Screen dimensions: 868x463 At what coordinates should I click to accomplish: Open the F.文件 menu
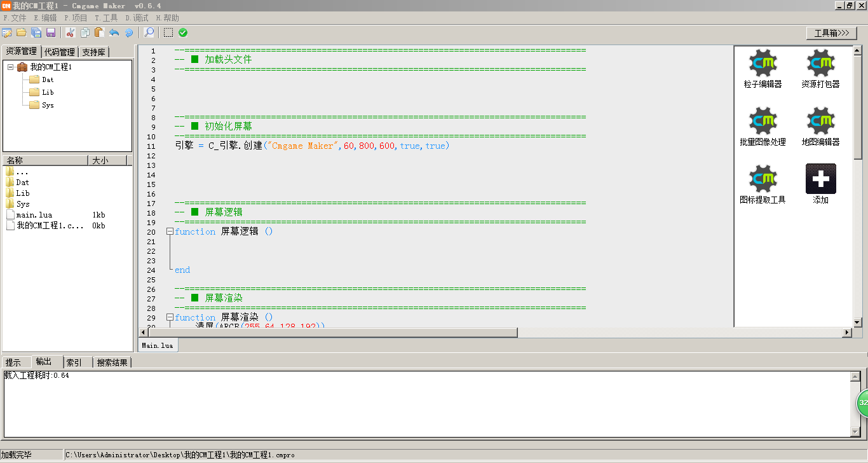[15, 18]
